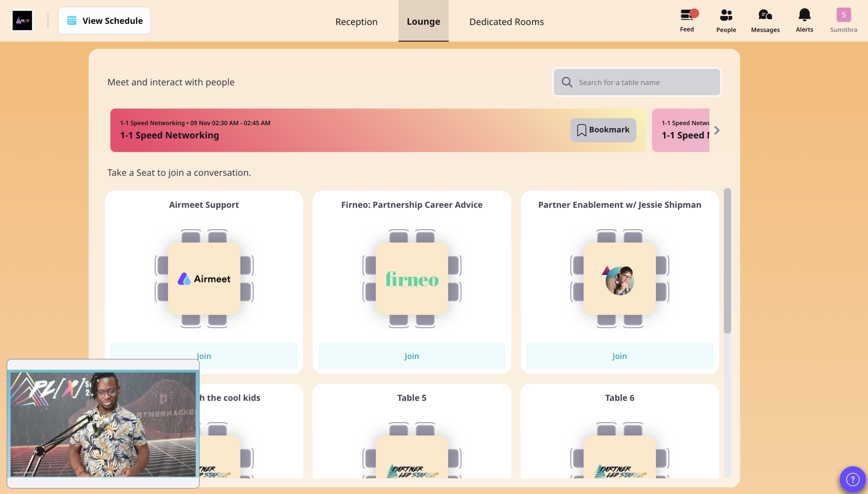The height and width of the screenshot is (494, 868).
Task: Click the calendar icon in View Schedule
Action: (x=72, y=20)
